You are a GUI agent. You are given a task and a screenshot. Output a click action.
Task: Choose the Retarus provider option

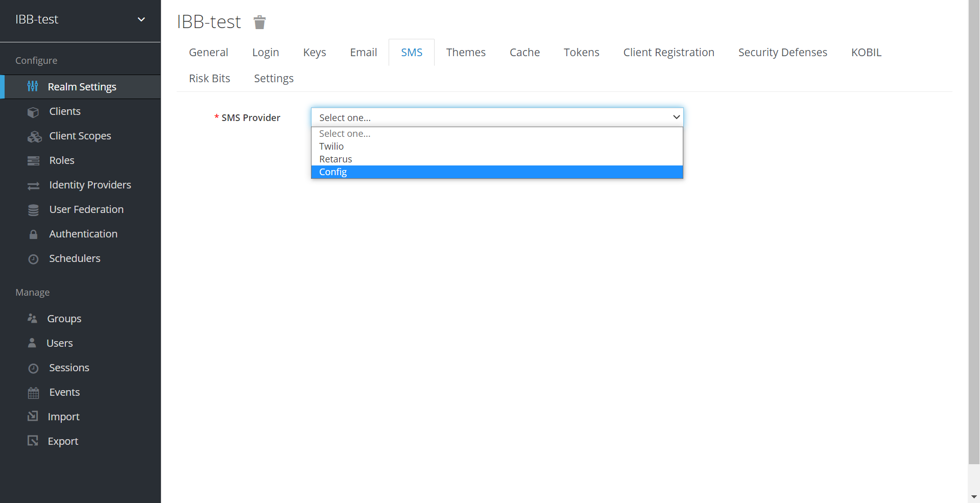pyautogui.click(x=497, y=159)
